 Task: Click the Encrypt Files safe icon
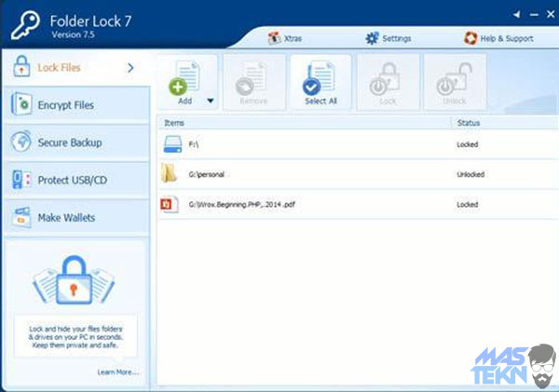coord(21,104)
